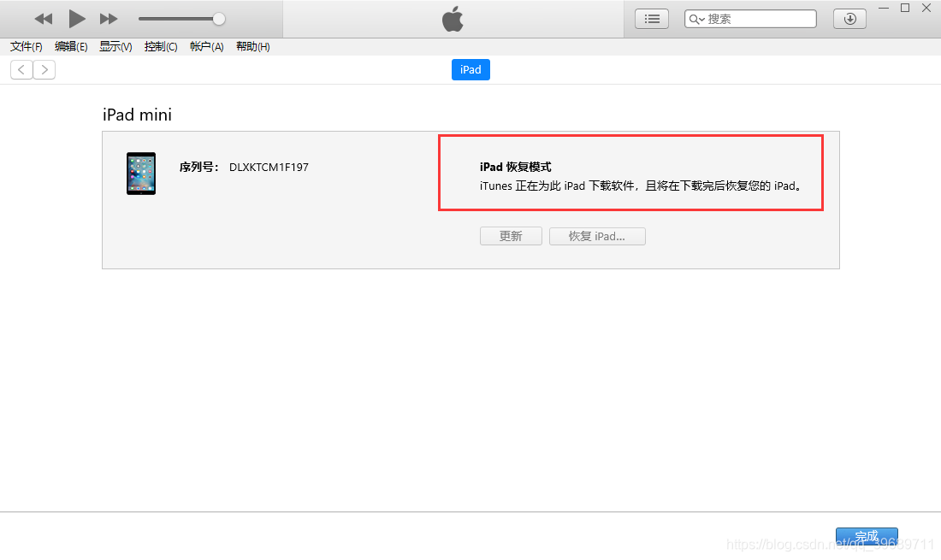This screenshot has width=941, height=560.
Task: Click the fast-forward next track button
Action: coord(109,19)
